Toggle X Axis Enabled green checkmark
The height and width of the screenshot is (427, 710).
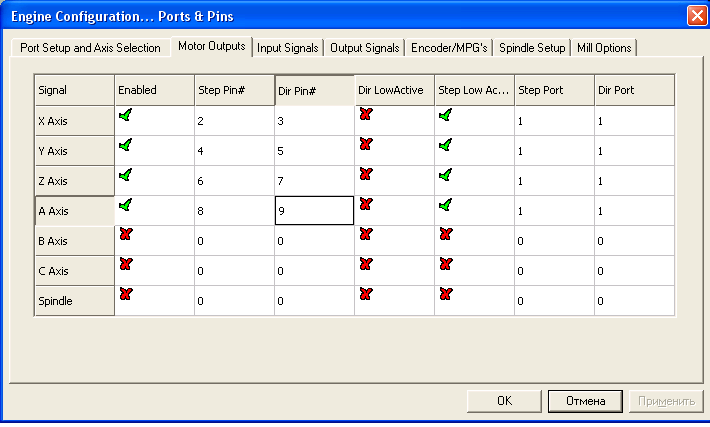pyautogui.click(x=126, y=116)
